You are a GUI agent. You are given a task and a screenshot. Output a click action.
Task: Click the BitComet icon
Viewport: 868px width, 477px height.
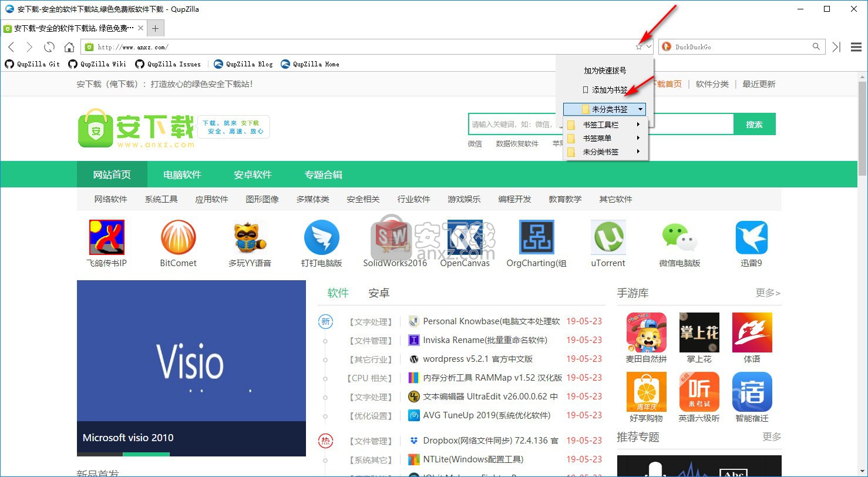[178, 237]
